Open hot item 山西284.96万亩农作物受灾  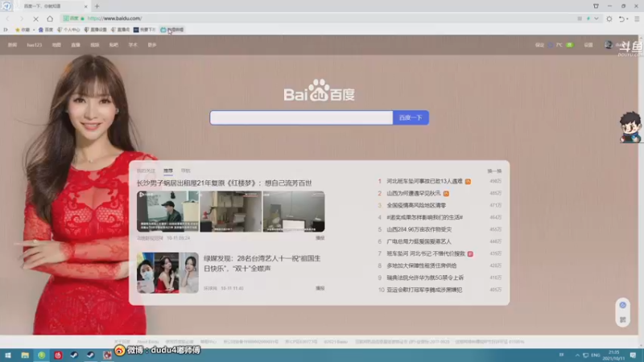point(419,229)
